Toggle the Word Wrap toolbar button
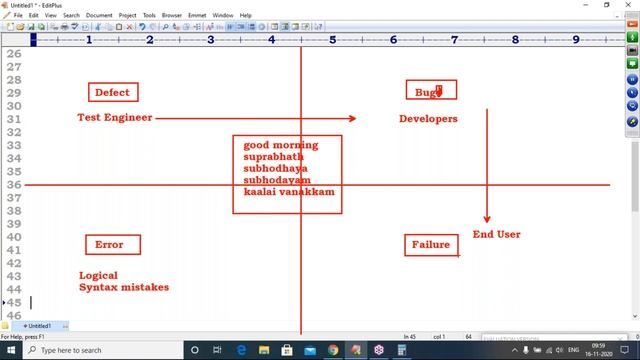The image size is (640, 360). point(230,27)
